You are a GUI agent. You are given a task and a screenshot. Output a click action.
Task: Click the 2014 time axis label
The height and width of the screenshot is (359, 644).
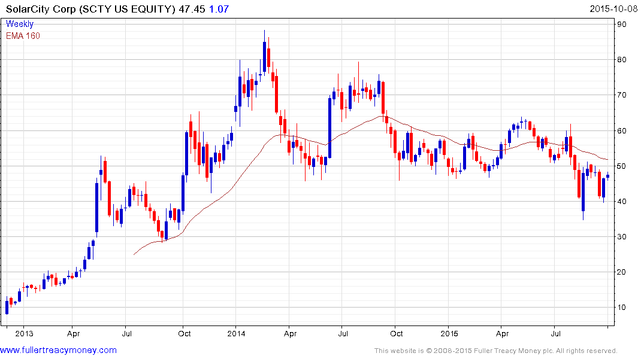[x=236, y=333]
